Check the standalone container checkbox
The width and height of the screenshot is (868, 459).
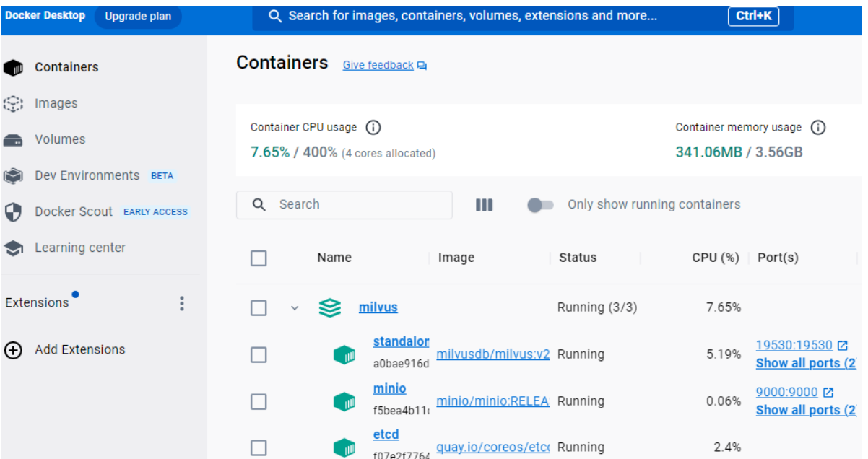coord(259,355)
